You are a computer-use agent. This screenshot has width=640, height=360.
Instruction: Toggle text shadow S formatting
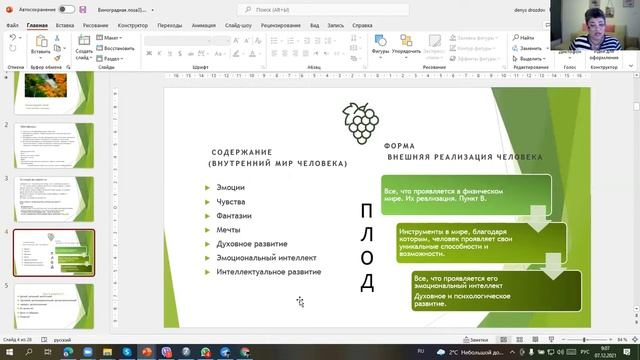[x=180, y=53]
